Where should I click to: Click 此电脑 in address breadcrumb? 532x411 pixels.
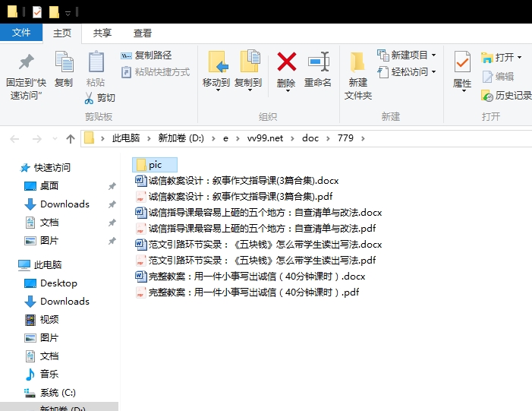(x=125, y=138)
